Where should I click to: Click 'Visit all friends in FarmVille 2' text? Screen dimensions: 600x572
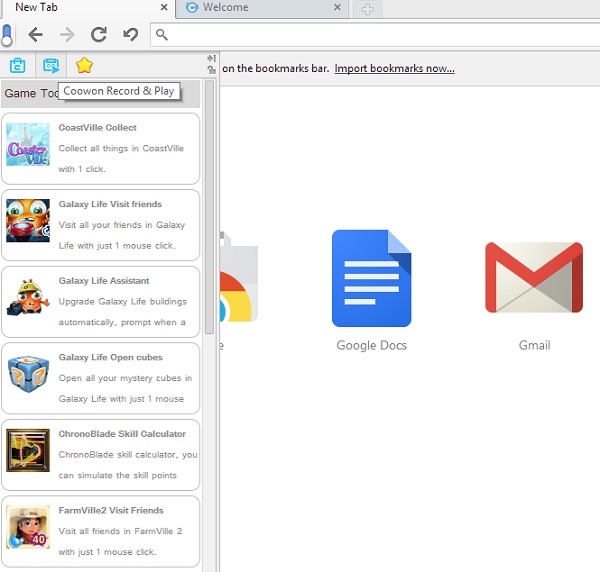(120, 531)
